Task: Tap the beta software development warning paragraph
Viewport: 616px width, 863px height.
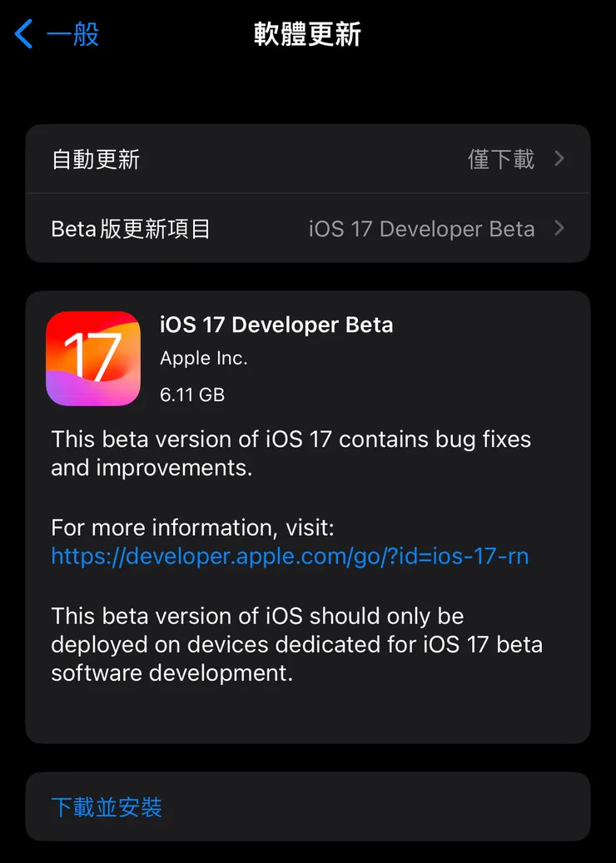Action: pos(296,644)
